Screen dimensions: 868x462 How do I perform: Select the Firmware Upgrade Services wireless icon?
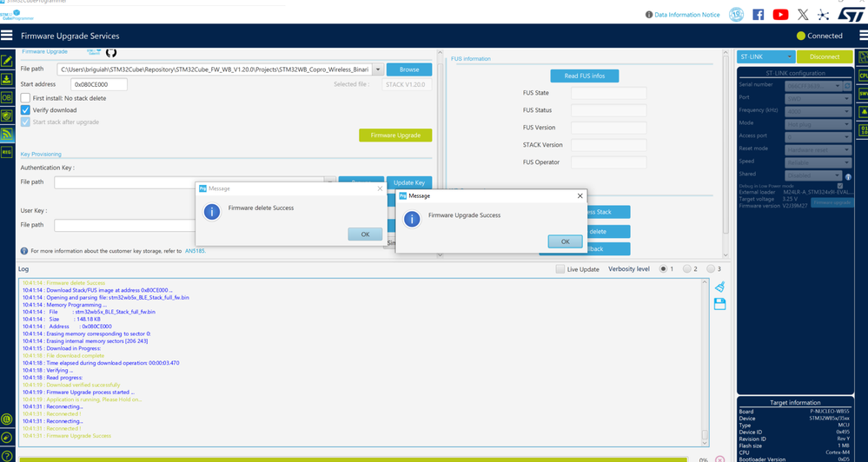(x=7, y=134)
